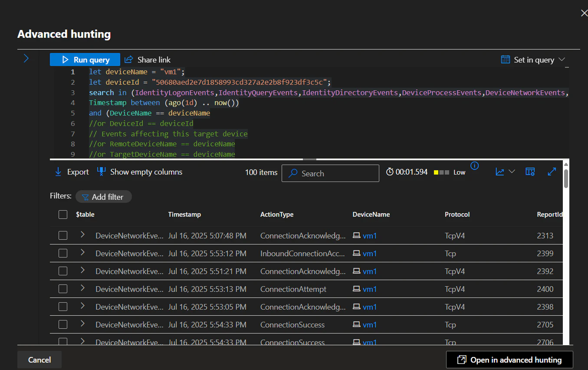Open vm1 link in row ReportId 2313

[x=370, y=236]
